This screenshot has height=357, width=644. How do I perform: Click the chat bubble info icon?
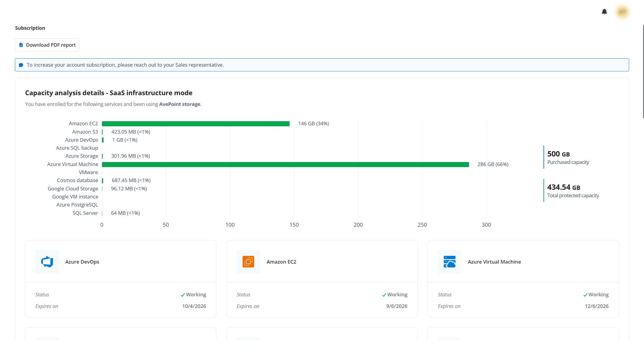point(21,65)
